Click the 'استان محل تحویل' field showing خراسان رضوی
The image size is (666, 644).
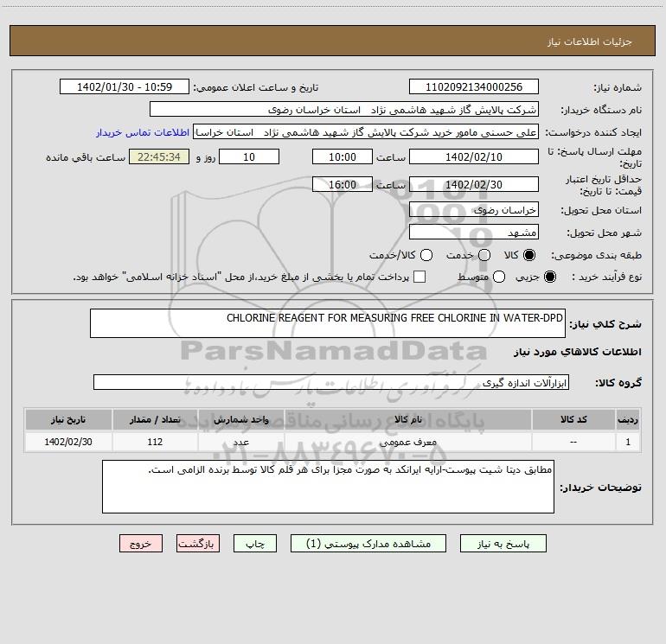(x=473, y=210)
